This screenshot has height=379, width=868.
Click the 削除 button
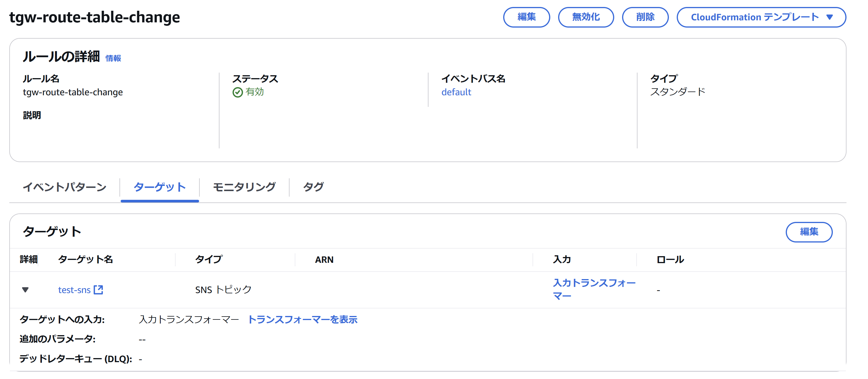tap(645, 17)
